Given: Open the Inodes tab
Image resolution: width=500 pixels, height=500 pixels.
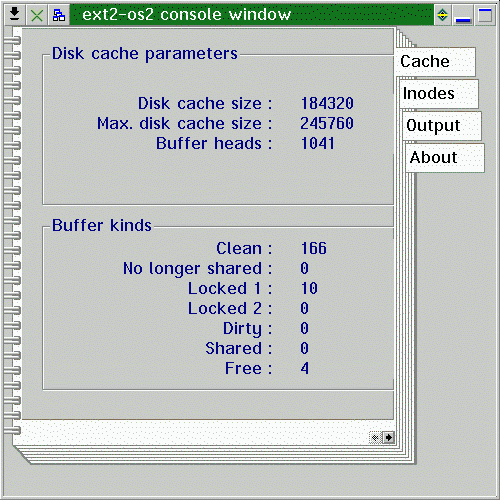Looking at the screenshot, I should click(439, 94).
